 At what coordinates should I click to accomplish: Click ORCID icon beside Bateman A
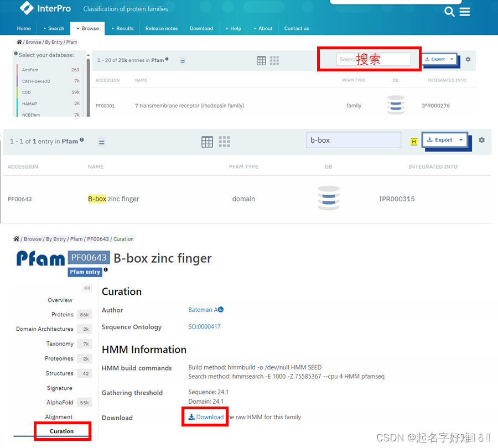click(221, 309)
